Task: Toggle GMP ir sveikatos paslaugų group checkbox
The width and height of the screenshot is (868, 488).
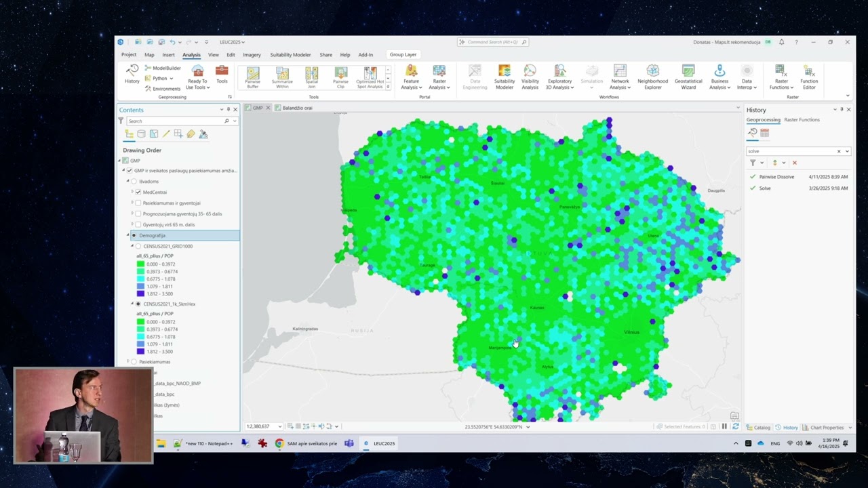Action: pos(130,171)
